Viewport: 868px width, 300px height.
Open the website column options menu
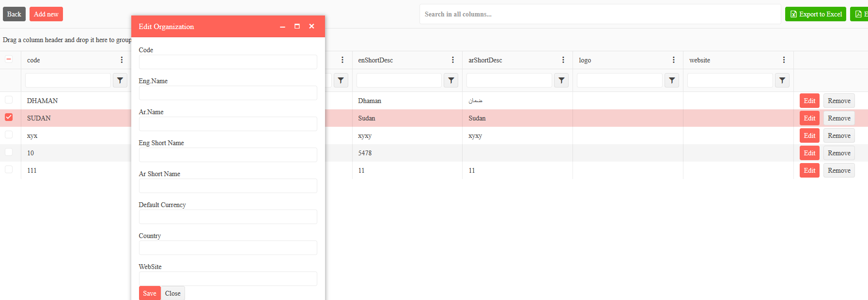coord(784,60)
